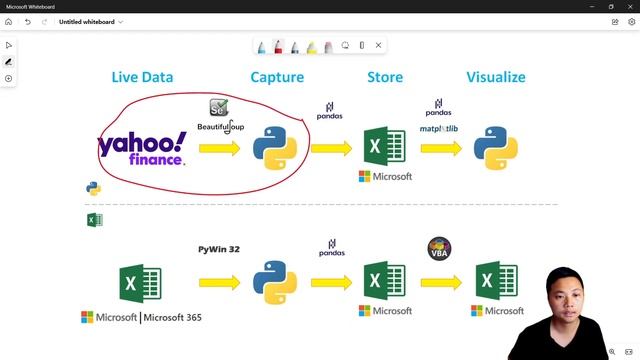640x360 pixels.
Task: Select the yahoo finance logo
Action: point(142,149)
